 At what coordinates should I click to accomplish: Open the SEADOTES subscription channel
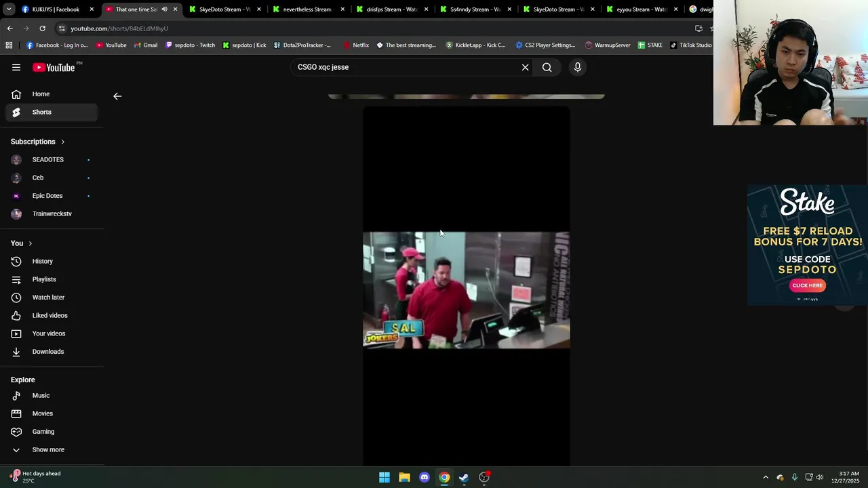pyautogui.click(x=52, y=159)
